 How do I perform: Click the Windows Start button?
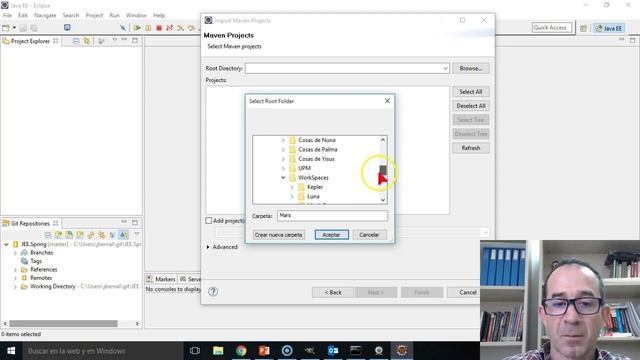11,351
